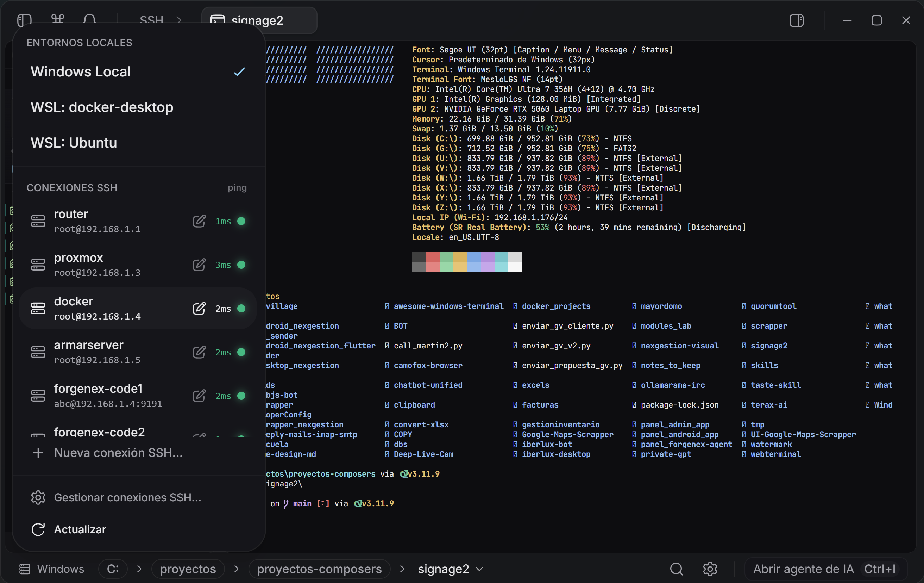
Task: Edit the router SSH connection
Action: (199, 221)
